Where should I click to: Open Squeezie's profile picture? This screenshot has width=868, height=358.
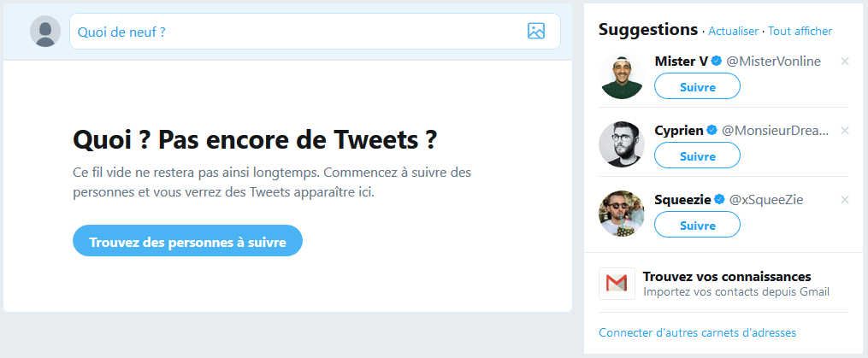(621, 214)
